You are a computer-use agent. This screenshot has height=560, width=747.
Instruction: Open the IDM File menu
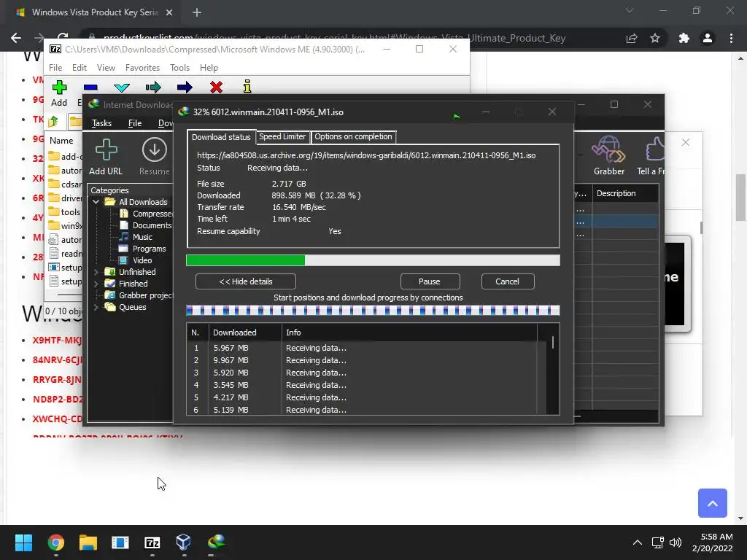click(135, 123)
